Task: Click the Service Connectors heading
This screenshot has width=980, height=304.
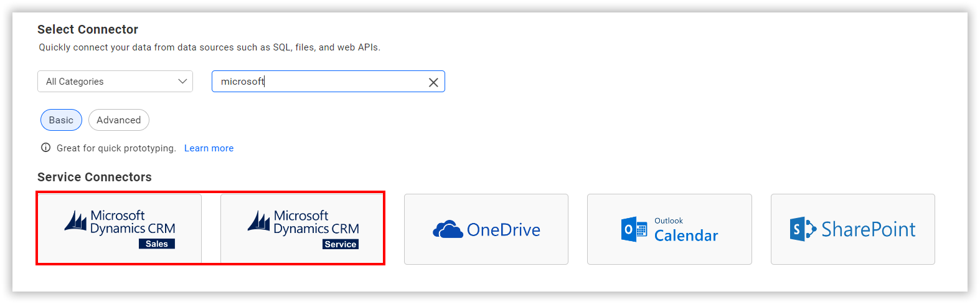Action: point(95,177)
